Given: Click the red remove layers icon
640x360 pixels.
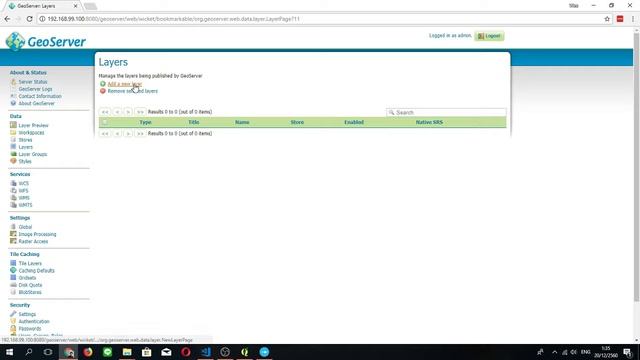Looking at the screenshot, I should click(x=103, y=91).
